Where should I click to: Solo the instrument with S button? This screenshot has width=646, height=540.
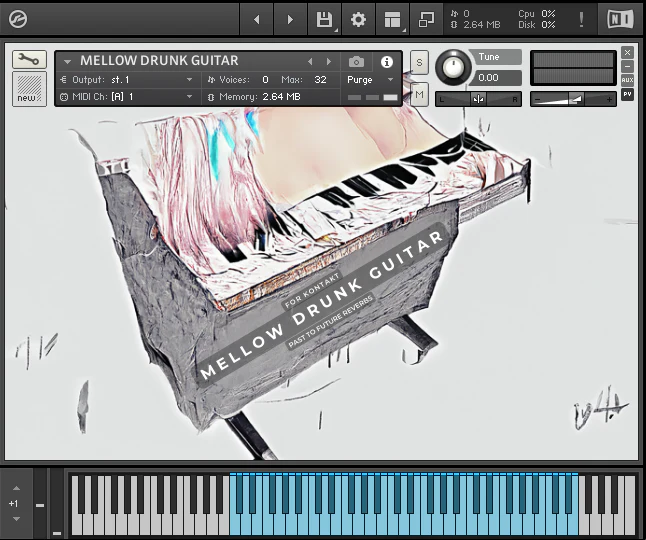419,63
